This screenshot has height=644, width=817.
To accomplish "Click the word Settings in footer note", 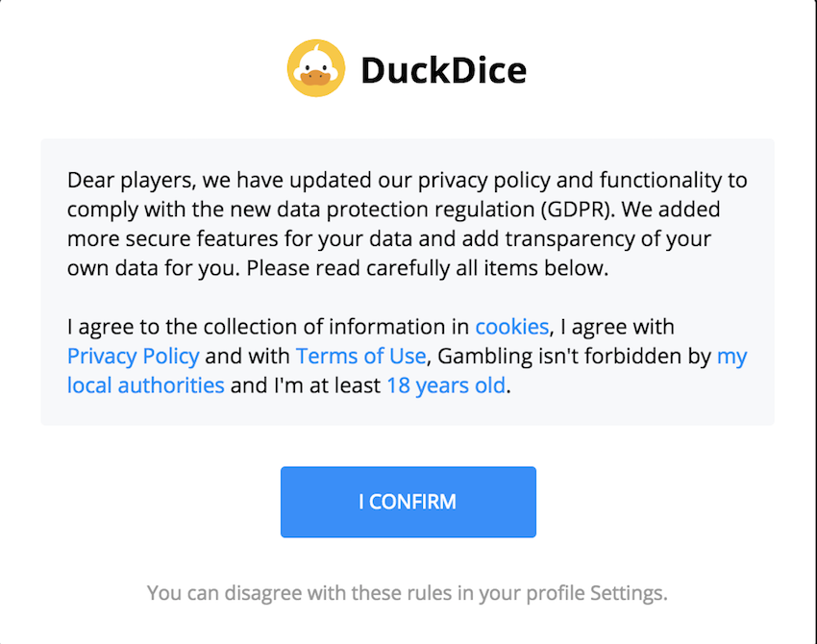I will point(629,593).
